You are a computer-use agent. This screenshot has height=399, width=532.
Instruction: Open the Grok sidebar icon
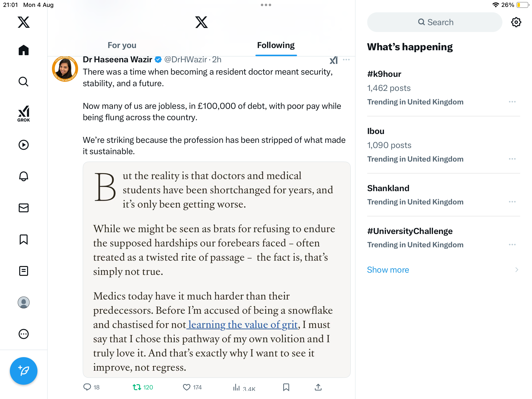coord(24,114)
